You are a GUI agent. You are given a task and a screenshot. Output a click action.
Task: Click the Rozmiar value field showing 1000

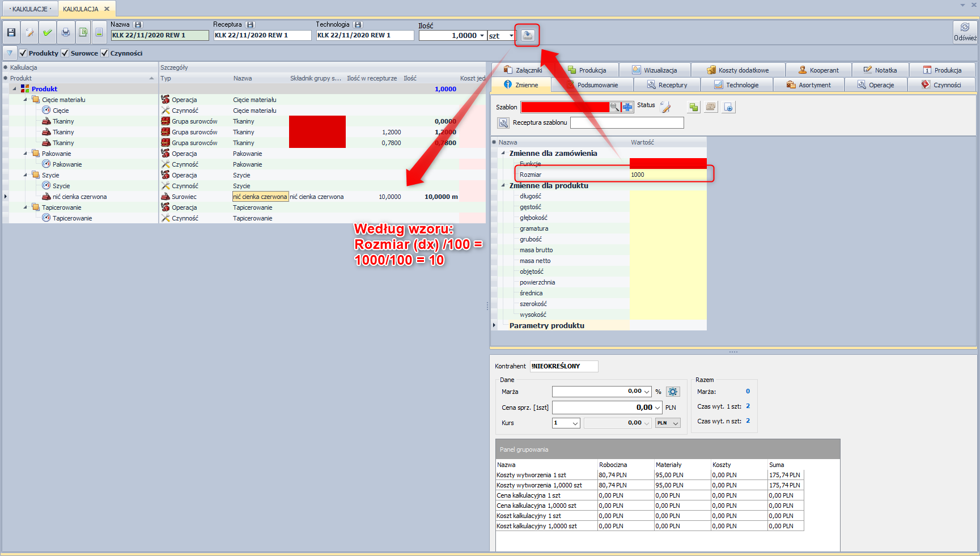(668, 175)
